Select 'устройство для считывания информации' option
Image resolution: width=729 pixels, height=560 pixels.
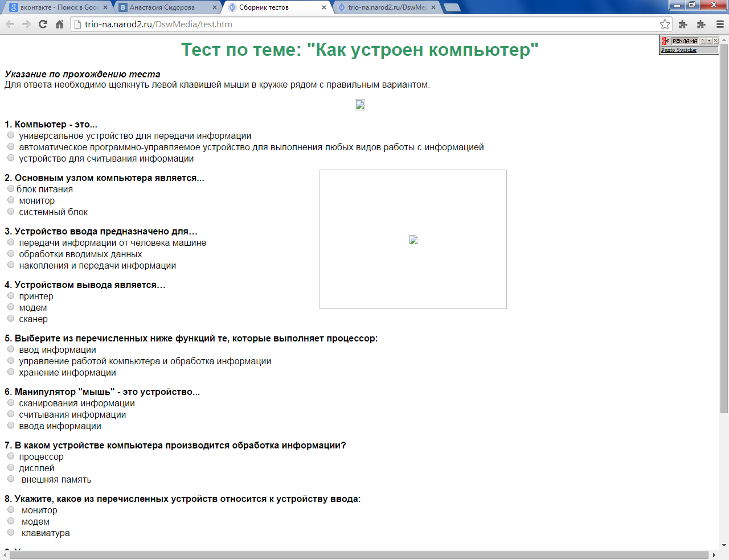pyautogui.click(x=11, y=158)
